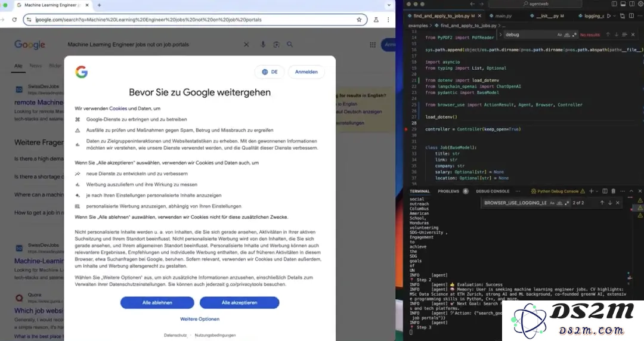This screenshot has height=341, width=644.
Task: Open run options dropdown beside play button
Action: click(614, 16)
